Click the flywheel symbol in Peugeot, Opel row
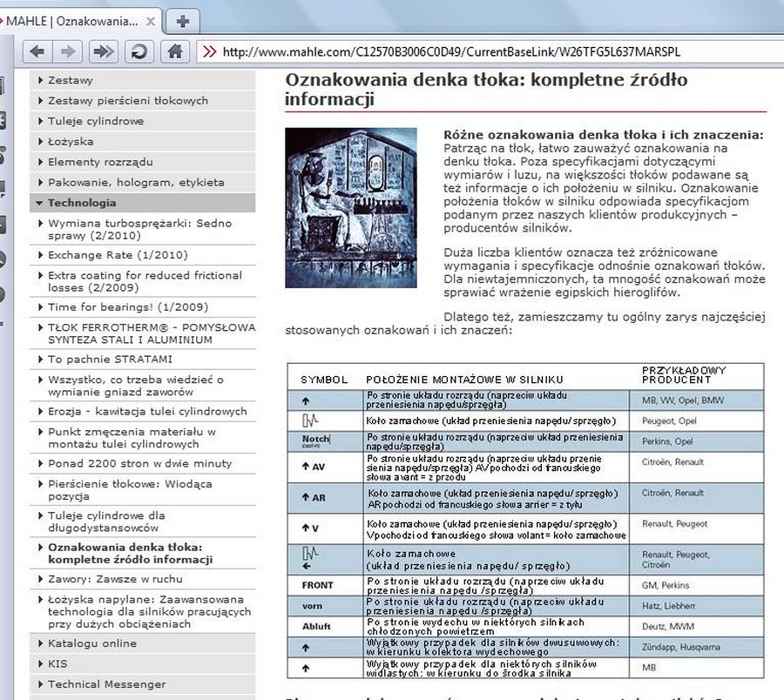Screen dimensions: 784x700 click(x=310, y=421)
